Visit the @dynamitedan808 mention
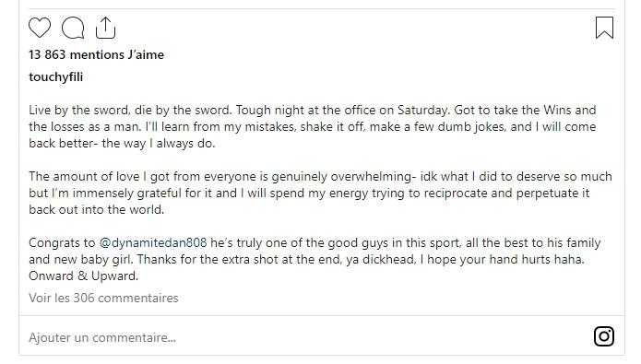This screenshot has height=364, width=641. [153, 242]
